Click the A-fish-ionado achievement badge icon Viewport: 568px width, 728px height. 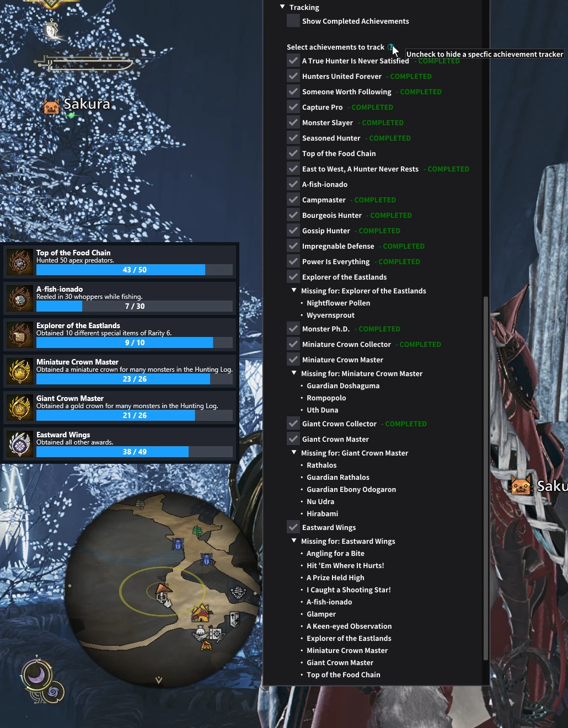click(20, 298)
